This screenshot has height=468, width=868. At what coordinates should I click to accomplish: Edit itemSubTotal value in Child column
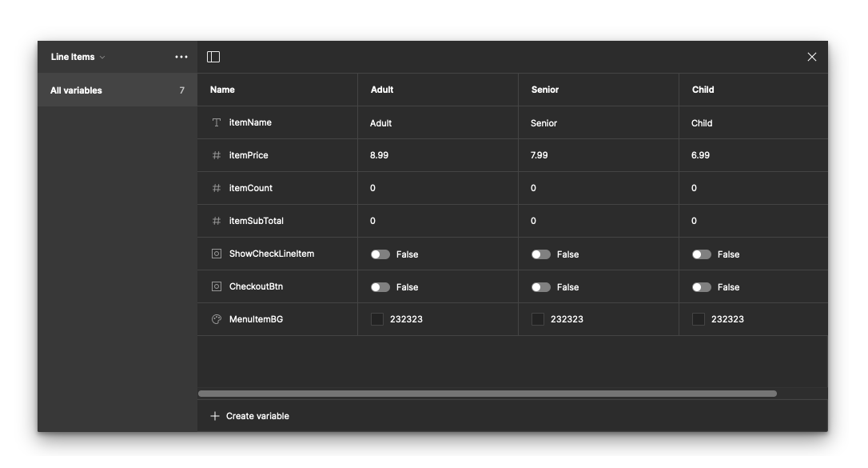754,221
